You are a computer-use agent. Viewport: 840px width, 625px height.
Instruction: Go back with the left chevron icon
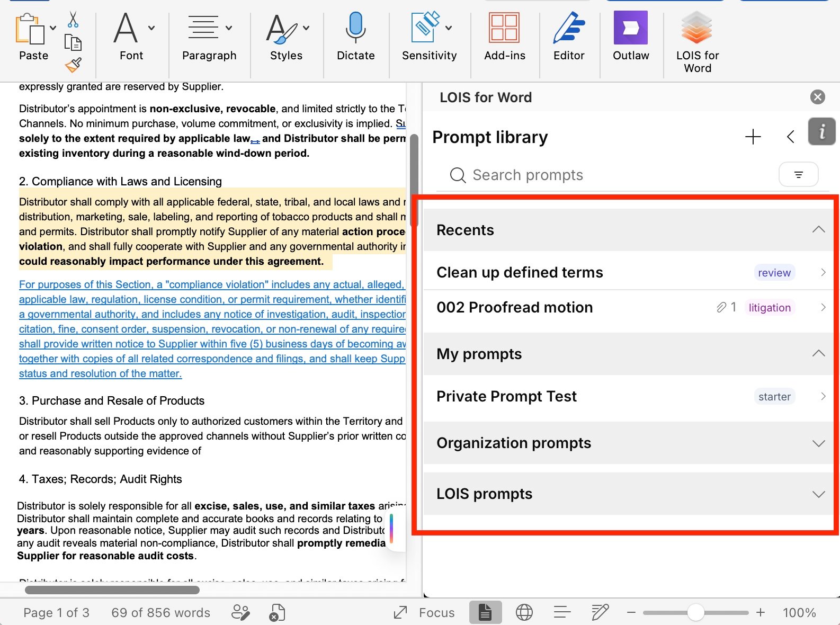click(790, 137)
